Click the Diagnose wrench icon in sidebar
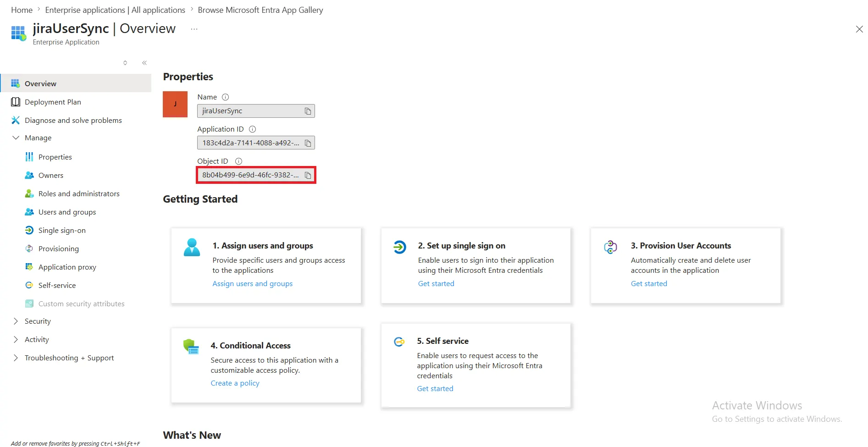The image size is (868, 447). pyautogui.click(x=15, y=120)
